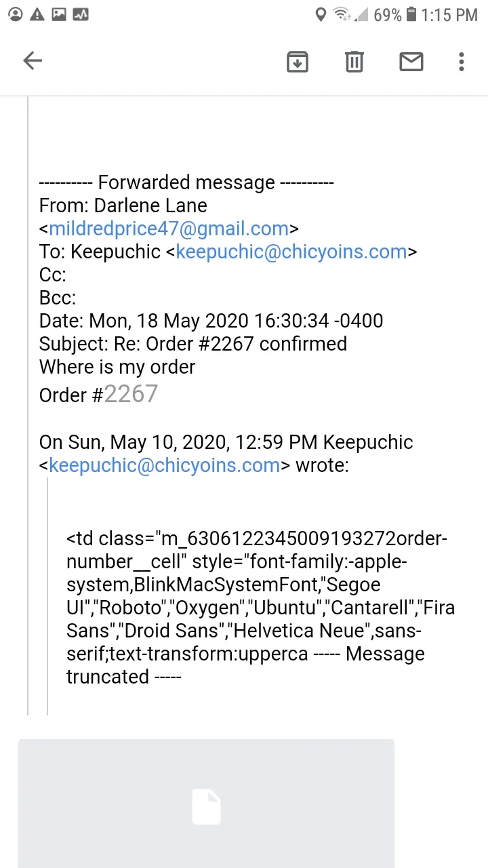Delete the email with the trash icon

354,62
